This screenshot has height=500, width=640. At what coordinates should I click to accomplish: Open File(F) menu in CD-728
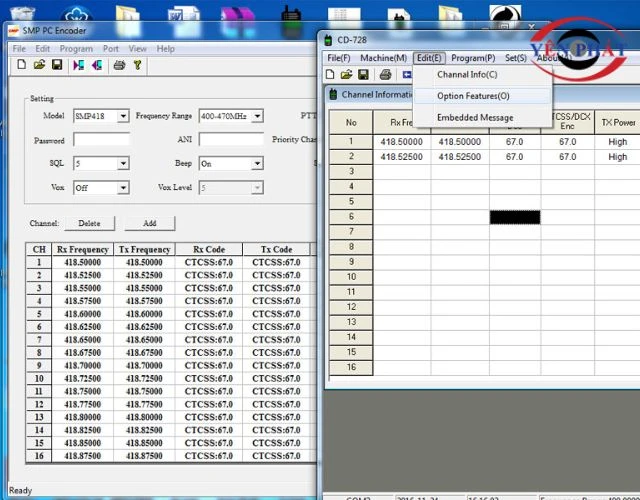click(339, 58)
